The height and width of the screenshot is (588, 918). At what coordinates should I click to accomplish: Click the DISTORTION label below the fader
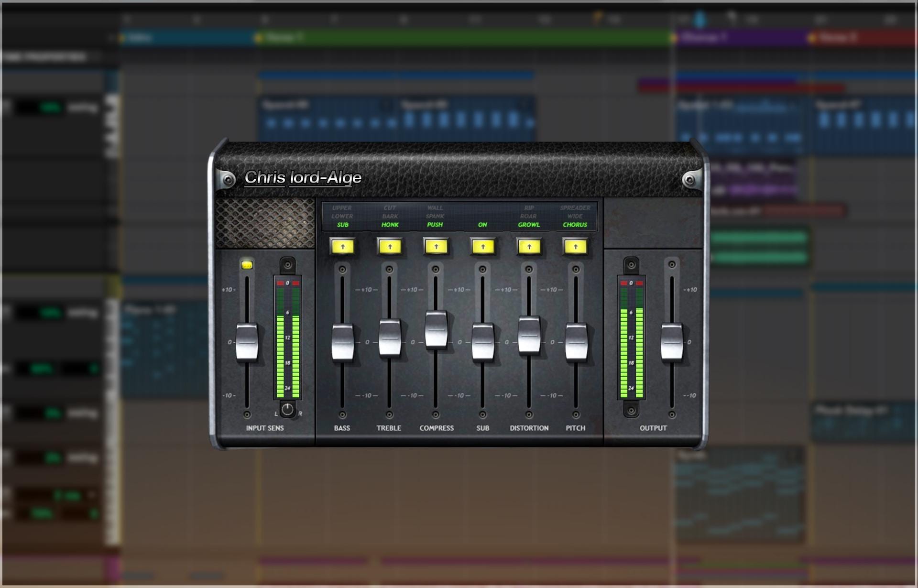click(529, 428)
